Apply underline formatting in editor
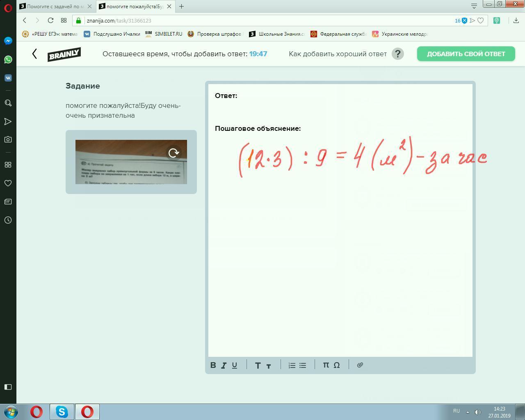The image size is (525, 420). pos(235,365)
